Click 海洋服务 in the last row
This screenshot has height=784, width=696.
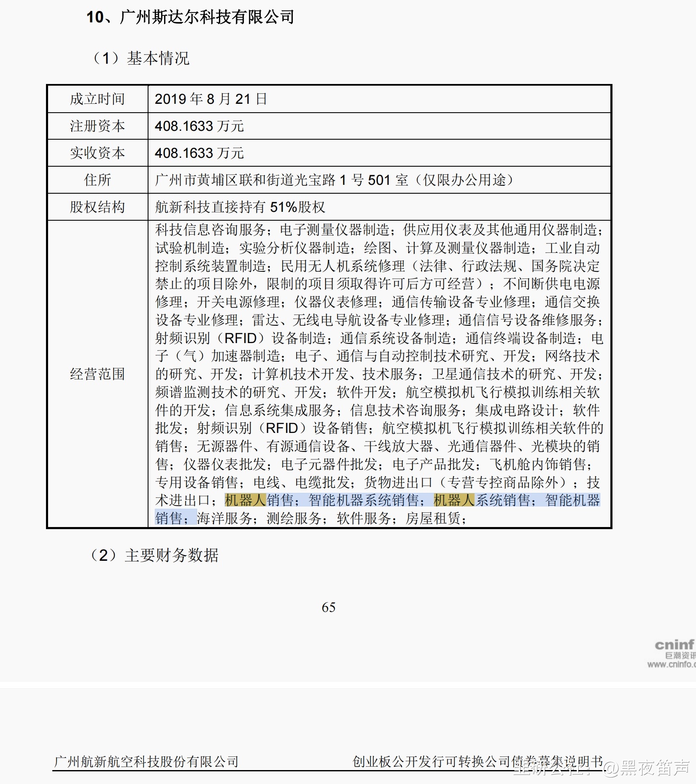[224, 519]
